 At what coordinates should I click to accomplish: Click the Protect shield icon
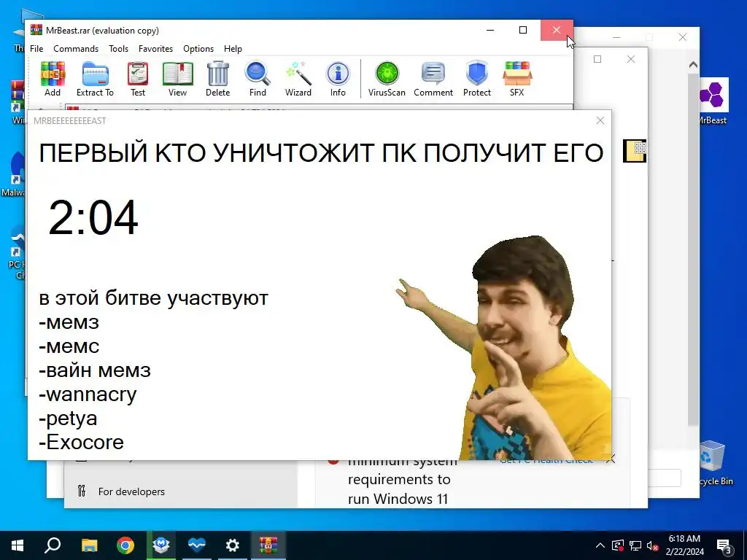coord(477,79)
